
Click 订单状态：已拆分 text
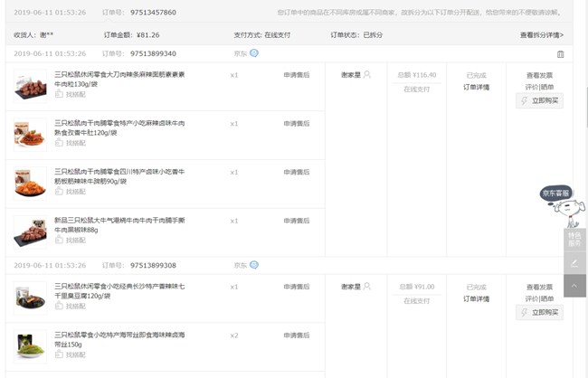pos(356,35)
